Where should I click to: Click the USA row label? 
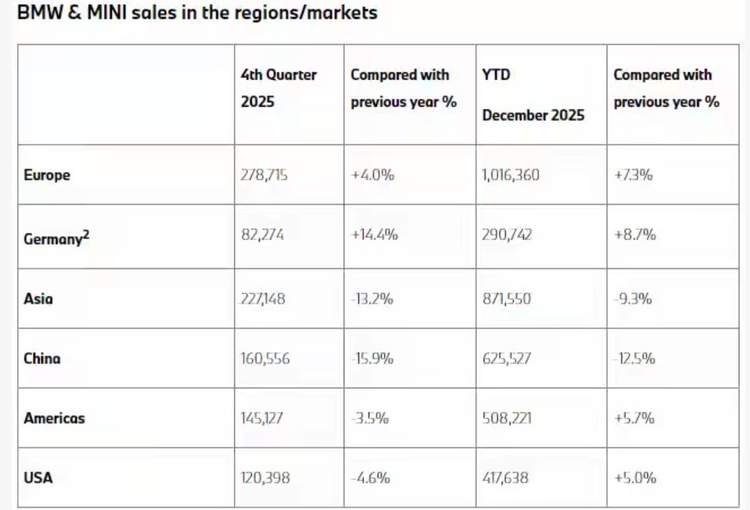[x=38, y=479]
